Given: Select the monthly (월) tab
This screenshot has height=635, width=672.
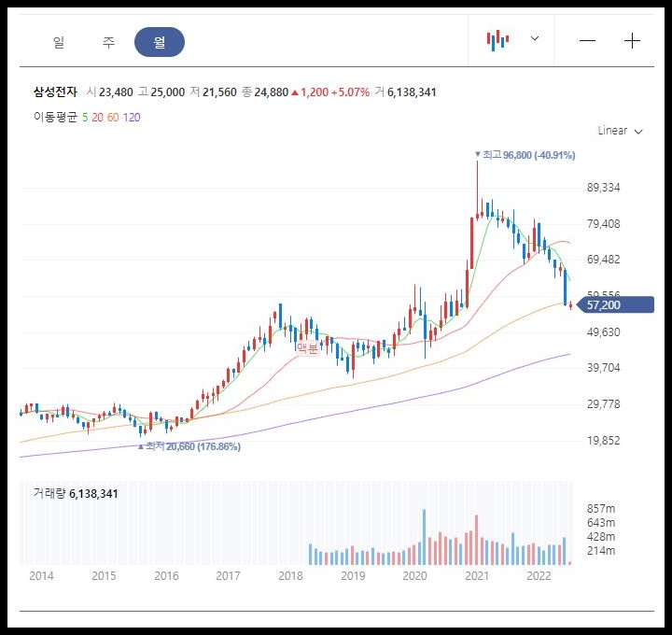Looking at the screenshot, I should click(x=160, y=42).
